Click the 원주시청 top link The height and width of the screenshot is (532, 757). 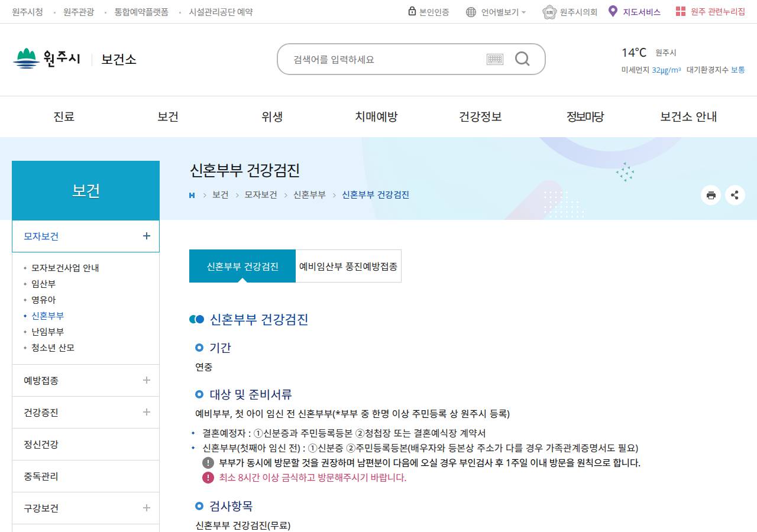(27, 12)
